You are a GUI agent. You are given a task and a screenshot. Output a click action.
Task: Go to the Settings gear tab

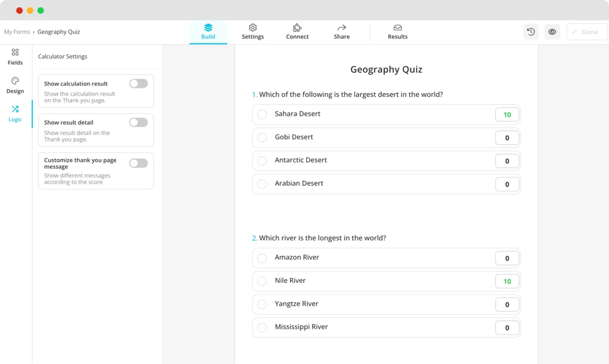coord(253,32)
